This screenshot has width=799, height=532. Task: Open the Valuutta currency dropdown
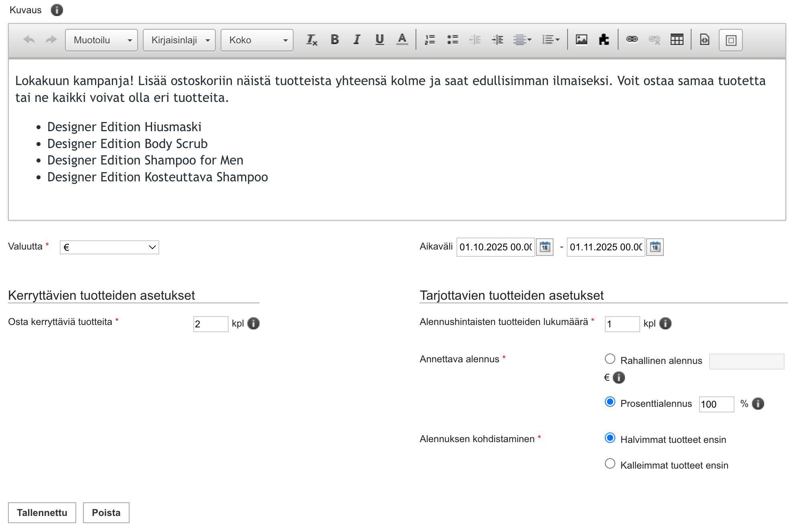pos(109,247)
